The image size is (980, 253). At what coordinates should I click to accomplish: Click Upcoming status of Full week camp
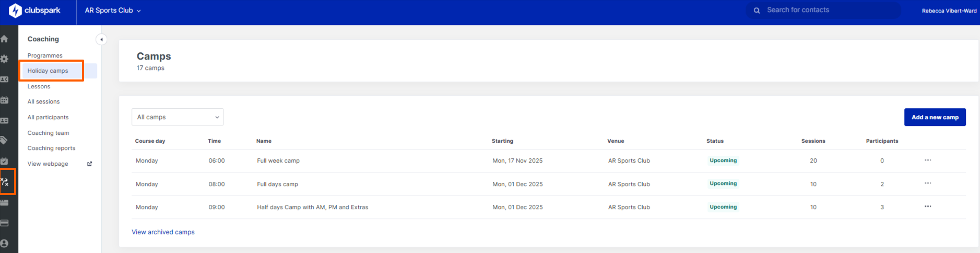(723, 160)
